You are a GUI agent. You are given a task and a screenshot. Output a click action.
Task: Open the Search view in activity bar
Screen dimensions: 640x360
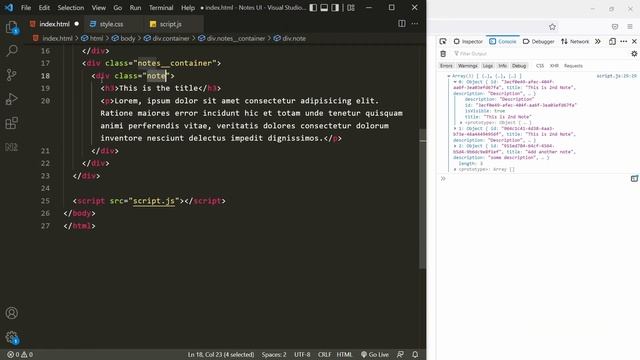click(12, 51)
